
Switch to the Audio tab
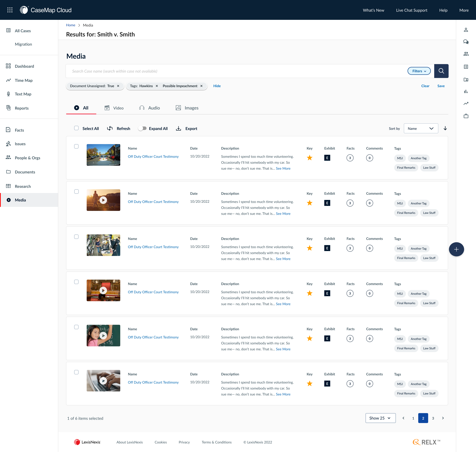point(150,108)
